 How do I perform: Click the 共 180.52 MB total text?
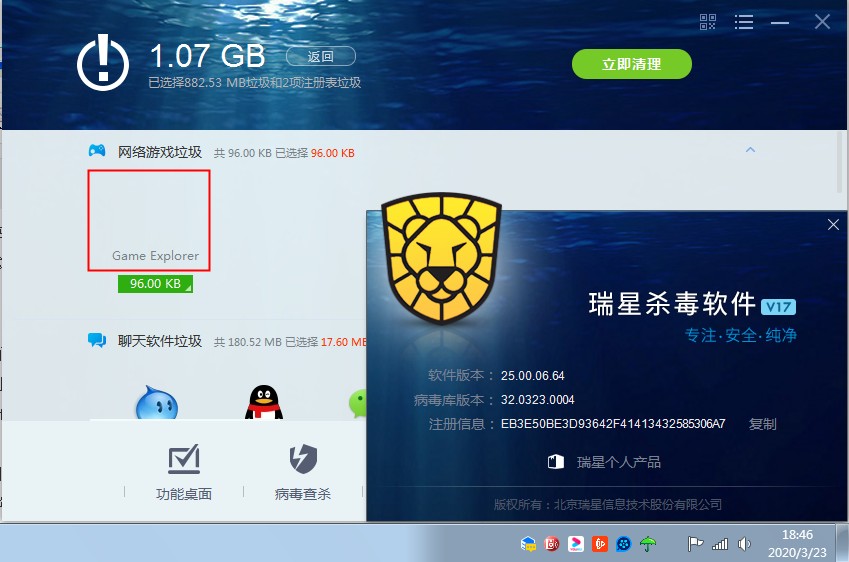(248, 342)
